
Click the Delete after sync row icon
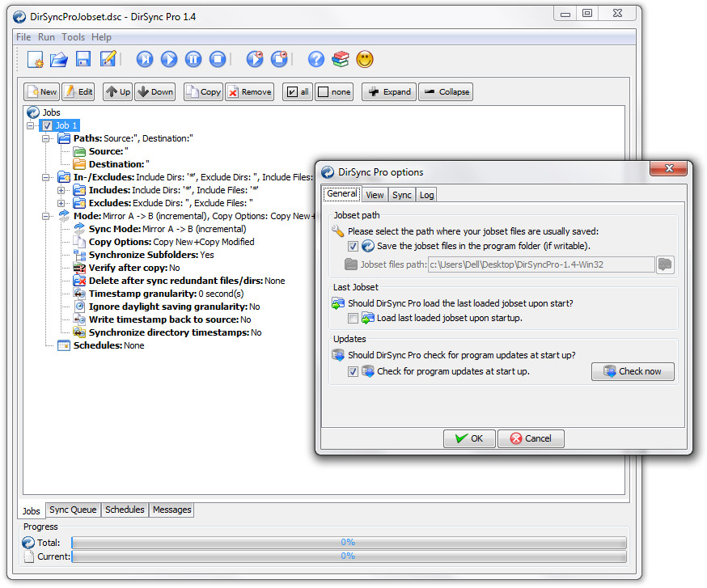(79, 281)
